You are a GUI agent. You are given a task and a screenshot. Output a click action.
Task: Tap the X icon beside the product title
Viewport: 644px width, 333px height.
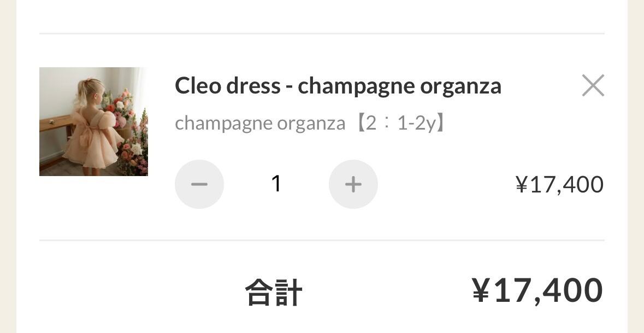593,85
